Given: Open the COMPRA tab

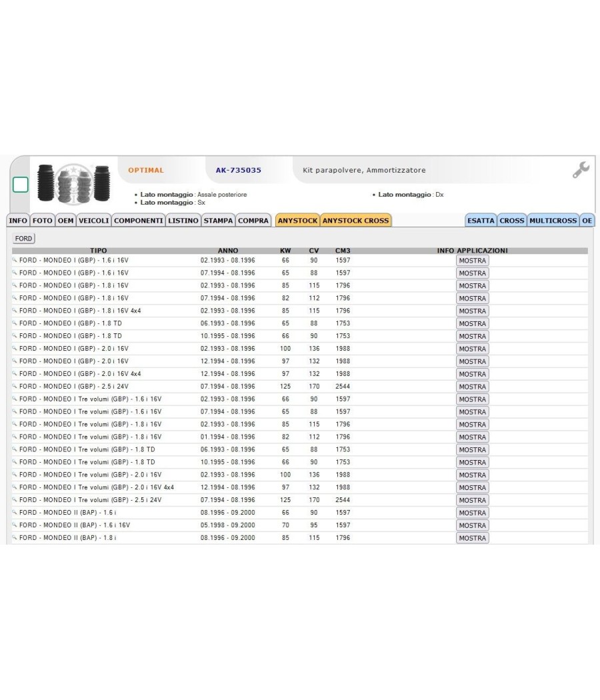Looking at the screenshot, I should 253,221.
